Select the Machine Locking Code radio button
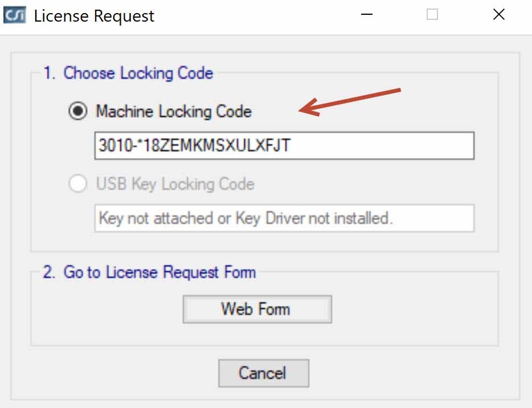The width and height of the screenshot is (532, 408). (77, 112)
